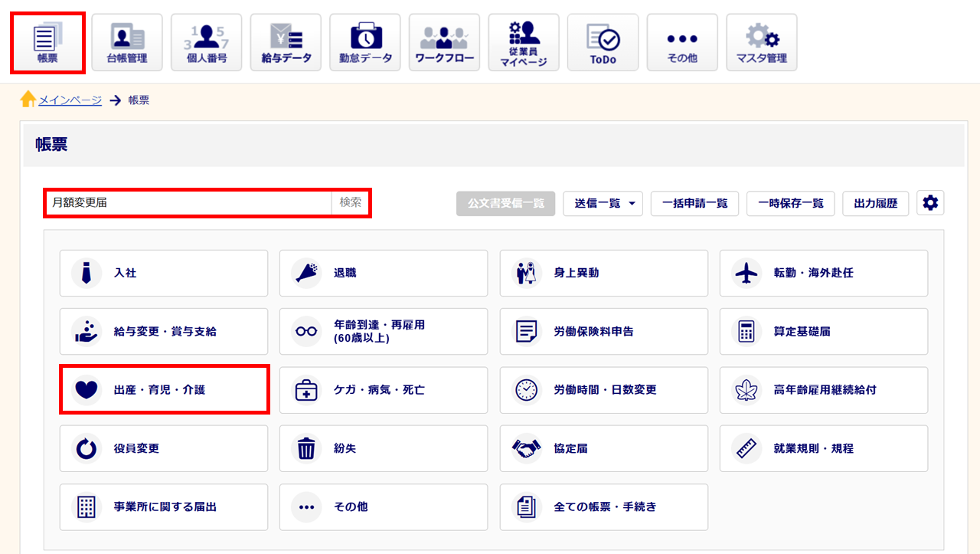Open the gear settings button

(x=930, y=203)
